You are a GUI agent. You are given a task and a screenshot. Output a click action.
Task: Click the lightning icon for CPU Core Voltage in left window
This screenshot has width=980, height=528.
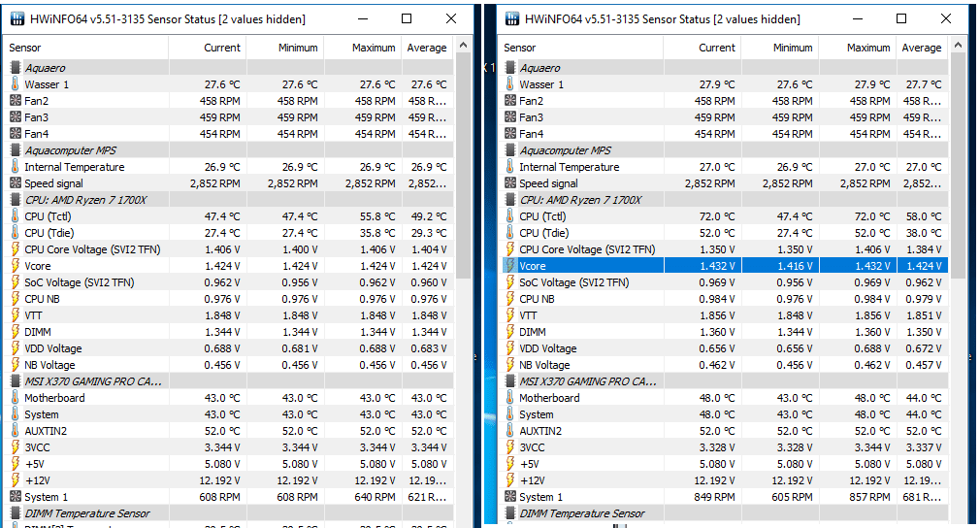tap(15, 249)
